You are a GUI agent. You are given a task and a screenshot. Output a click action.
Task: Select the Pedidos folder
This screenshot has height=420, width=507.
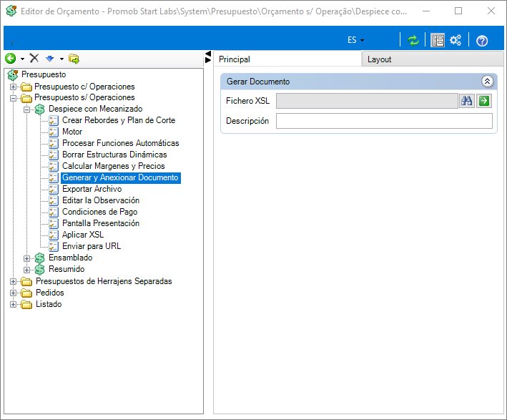pos(50,293)
